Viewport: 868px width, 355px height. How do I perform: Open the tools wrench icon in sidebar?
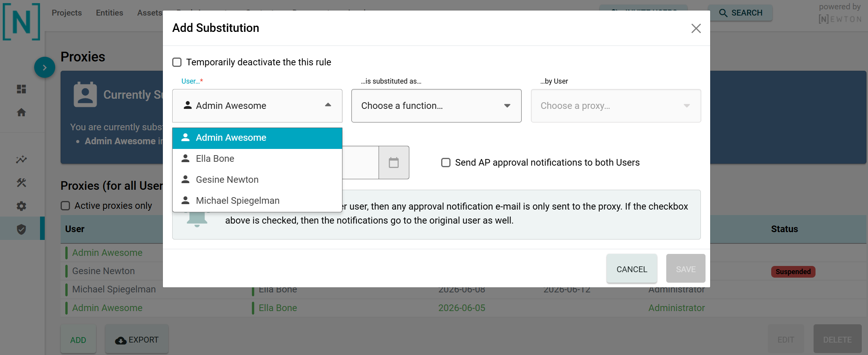pyautogui.click(x=21, y=183)
